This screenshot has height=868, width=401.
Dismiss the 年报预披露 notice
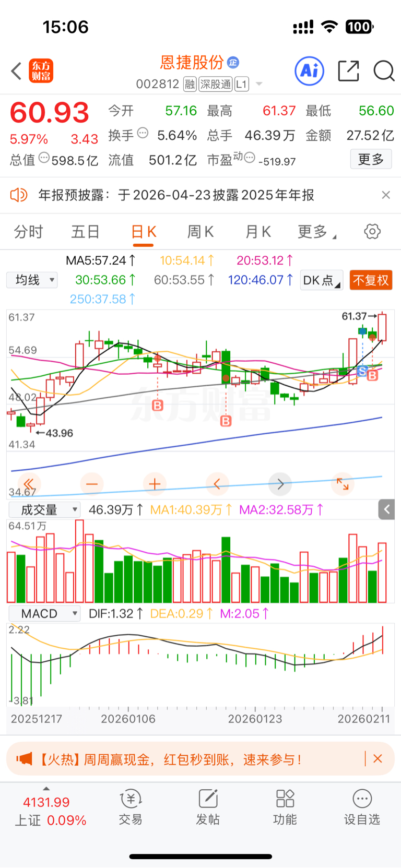coord(386,195)
